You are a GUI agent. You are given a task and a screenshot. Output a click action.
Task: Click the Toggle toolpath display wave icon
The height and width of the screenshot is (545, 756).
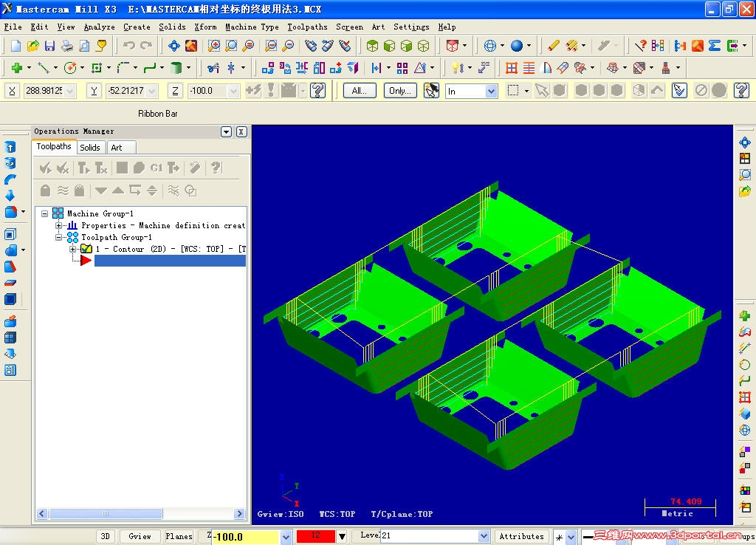pyautogui.click(x=63, y=191)
